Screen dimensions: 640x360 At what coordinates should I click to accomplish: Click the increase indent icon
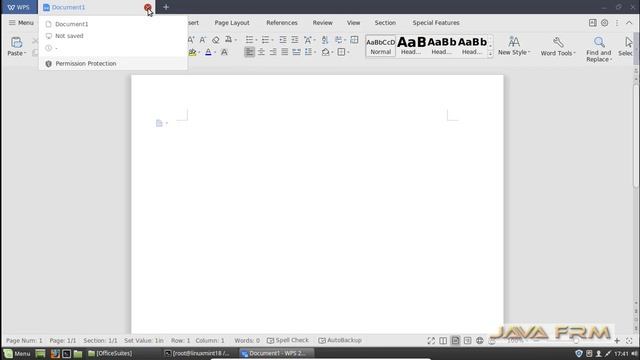295,40
